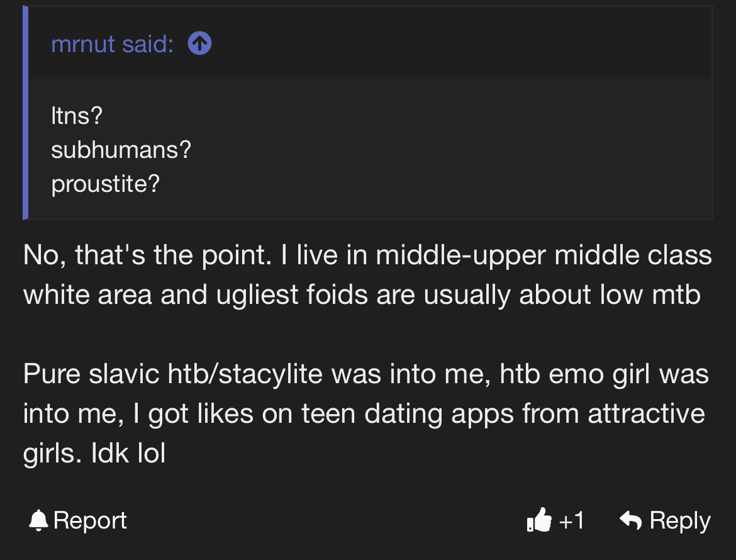Viewport: 736px width, 560px height.
Task: Click the curved reply arrow icon
Action: click(630, 520)
